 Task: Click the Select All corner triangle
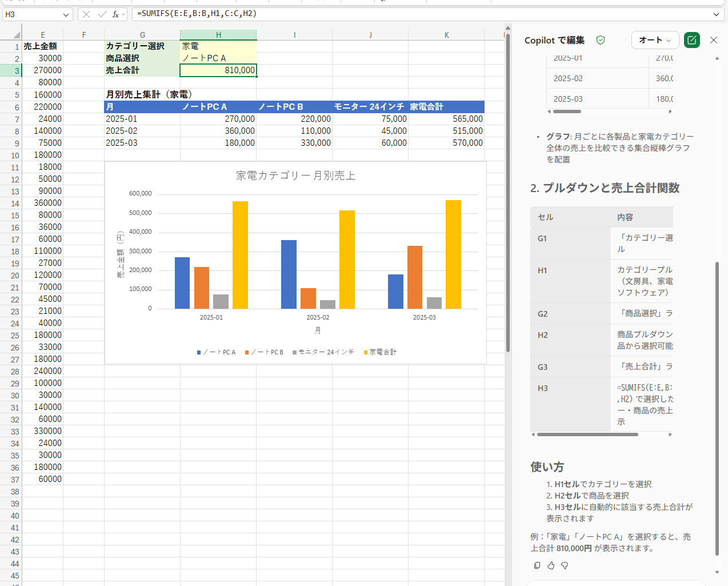[16, 35]
